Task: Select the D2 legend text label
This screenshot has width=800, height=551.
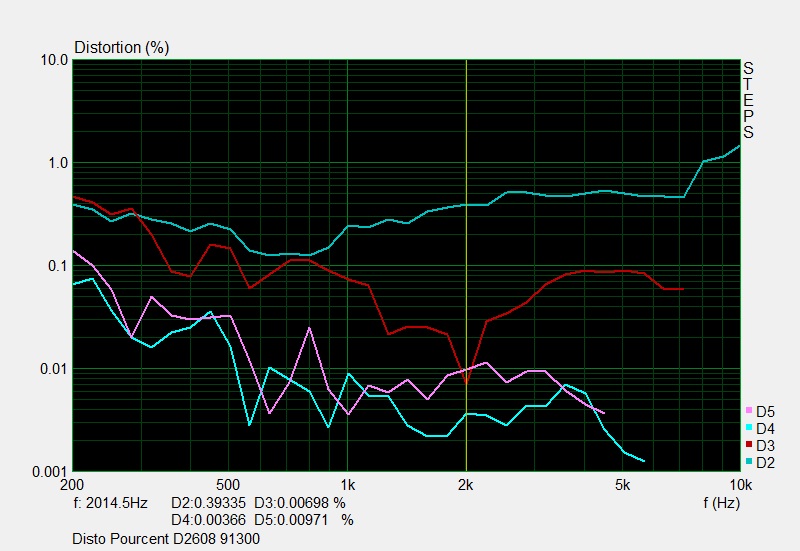Action: click(x=765, y=462)
